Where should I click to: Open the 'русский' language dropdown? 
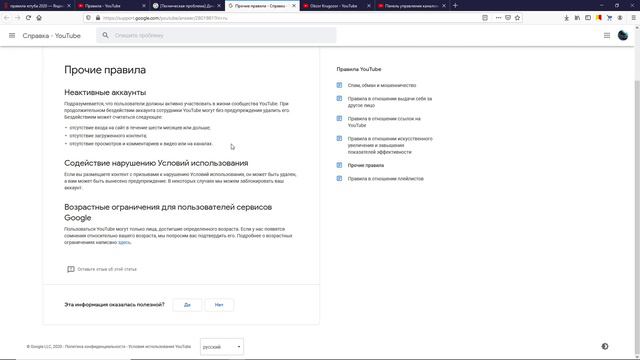coord(222,347)
